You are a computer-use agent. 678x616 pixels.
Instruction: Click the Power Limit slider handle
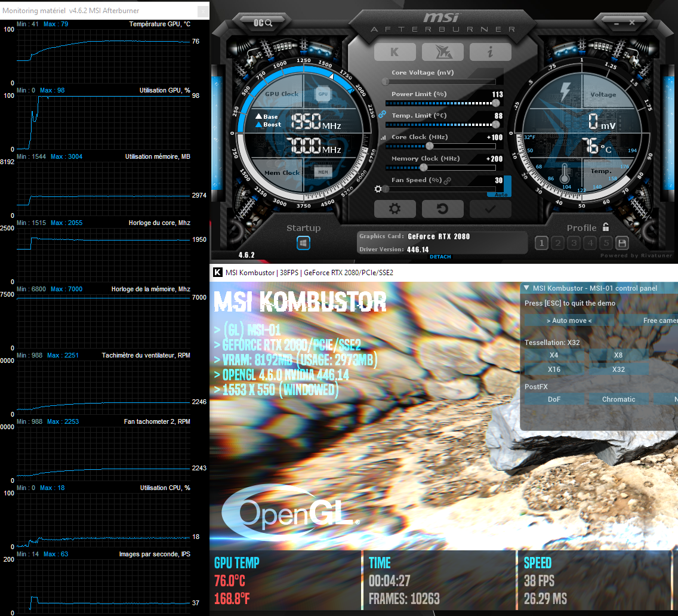[x=496, y=103]
